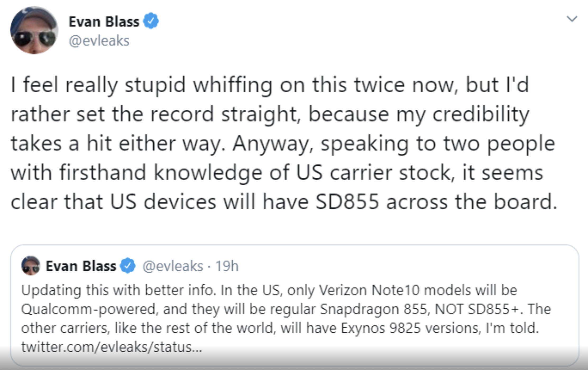Open the quoted tweet about Verizon Note10 models

click(x=295, y=305)
